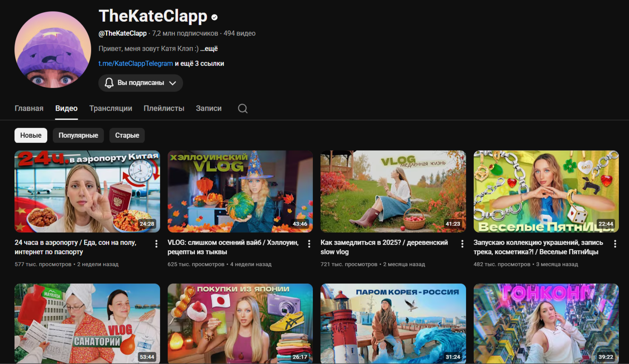This screenshot has height=364, width=629.
Task: Click the verified checkmark badge next to TheKateClapp
Action: pyautogui.click(x=214, y=17)
